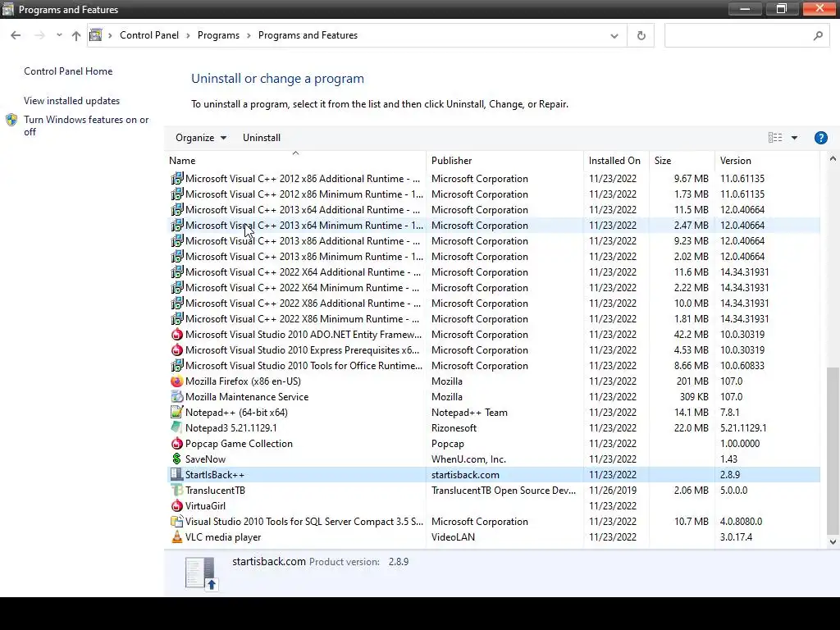Click the scrollbar up arrow

coord(833,159)
